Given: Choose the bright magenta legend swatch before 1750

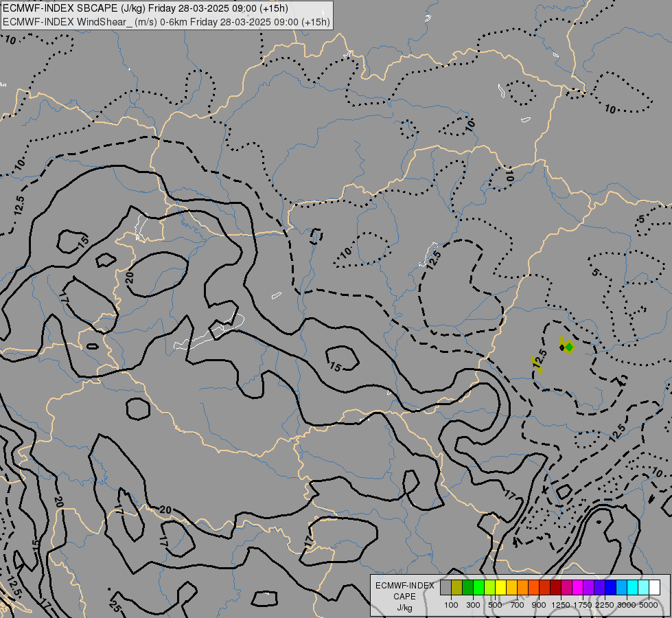Looking at the screenshot, I should pyautogui.click(x=578, y=588).
